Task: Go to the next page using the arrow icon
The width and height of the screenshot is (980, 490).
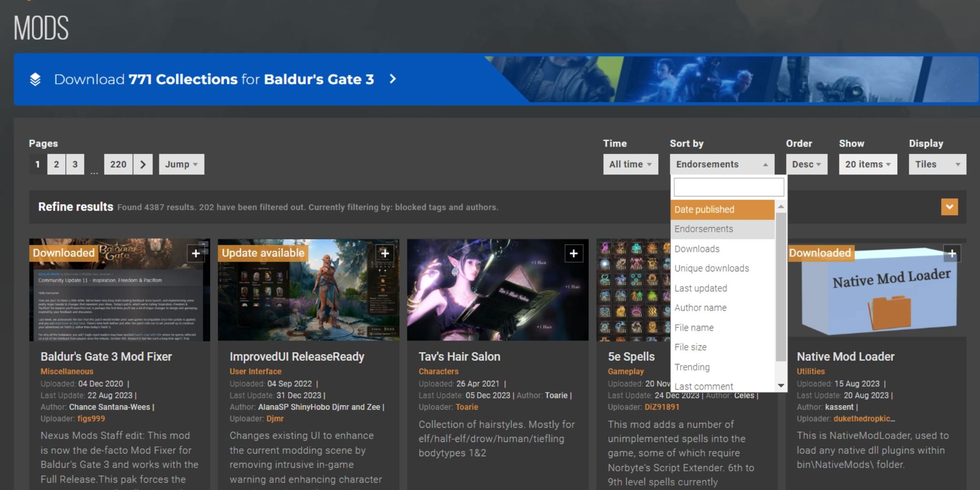Action: pyautogui.click(x=143, y=164)
